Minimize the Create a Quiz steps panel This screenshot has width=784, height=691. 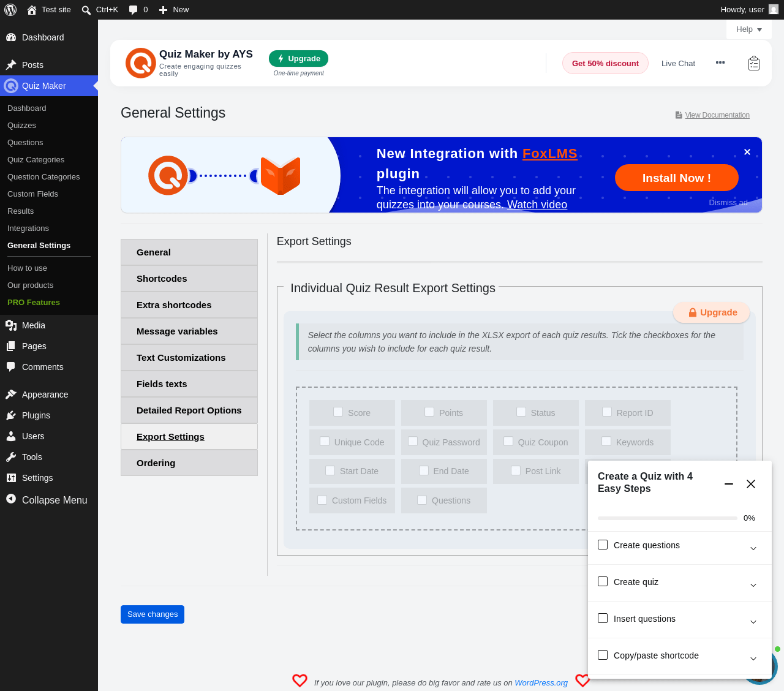[729, 484]
